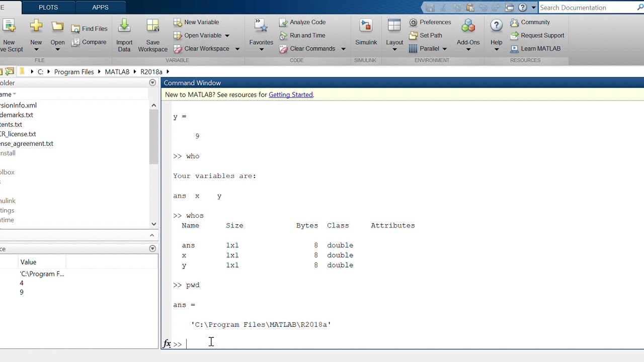This screenshot has height=362, width=644.
Task: Click Find Files
Action: coord(90,29)
